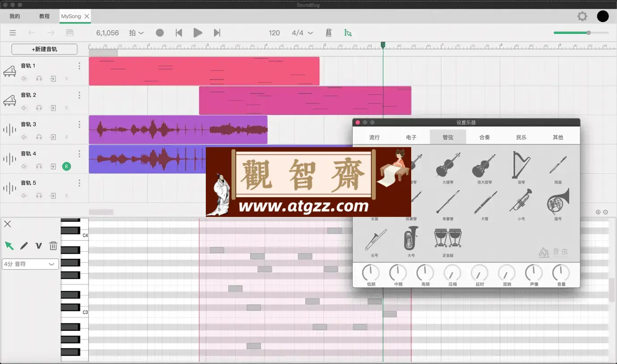Arm recording R on 音轨 5
Image resolution: width=617 pixels, height=364 pixels.
click(x=67, y=196)
